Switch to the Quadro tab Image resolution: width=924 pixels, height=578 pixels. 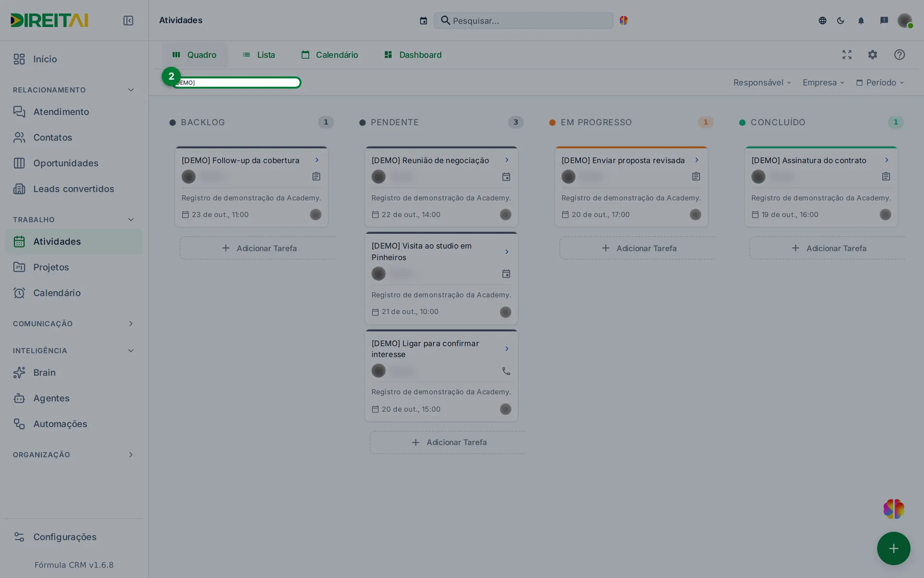click(x=194, y=54)
